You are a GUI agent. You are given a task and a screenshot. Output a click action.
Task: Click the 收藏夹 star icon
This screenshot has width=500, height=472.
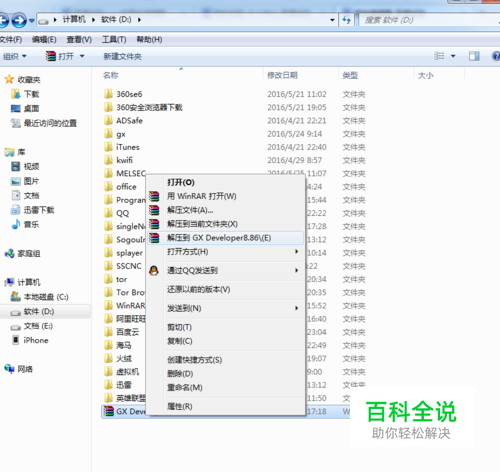click(9, 79)
